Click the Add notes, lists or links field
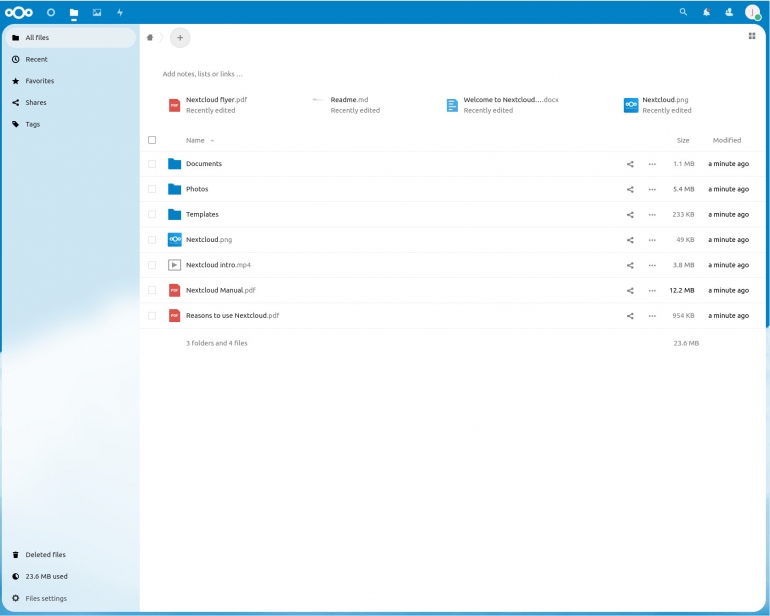 click(x=203, y=74)
